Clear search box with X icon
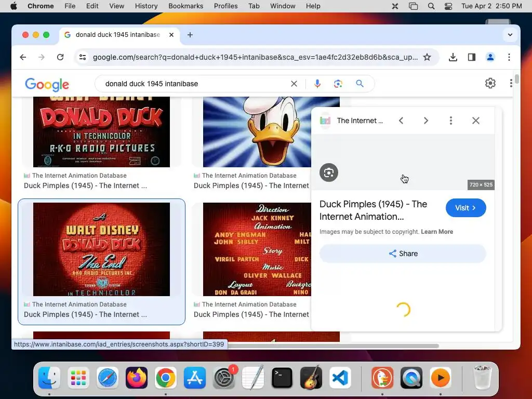The image size is (532, 399). 294,84
